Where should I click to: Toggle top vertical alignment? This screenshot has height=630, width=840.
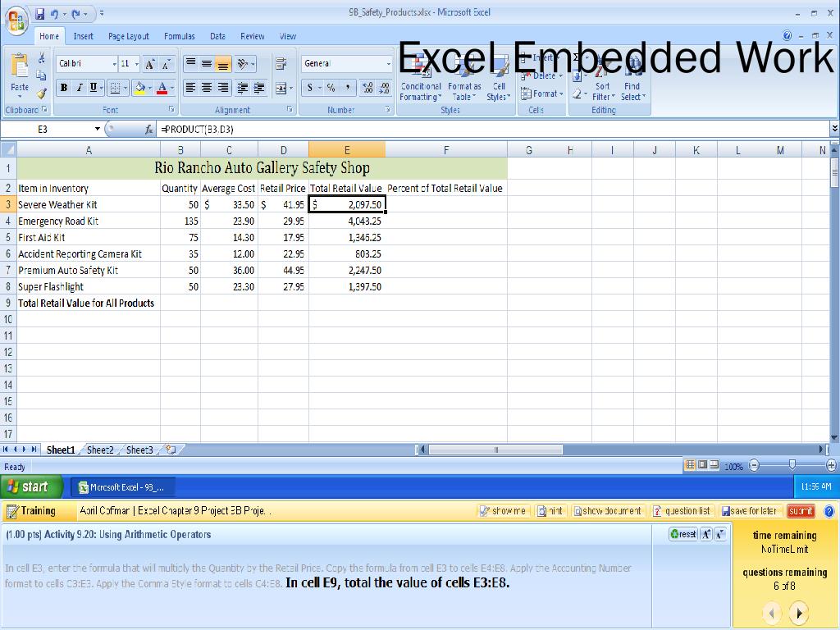point(190,64)
